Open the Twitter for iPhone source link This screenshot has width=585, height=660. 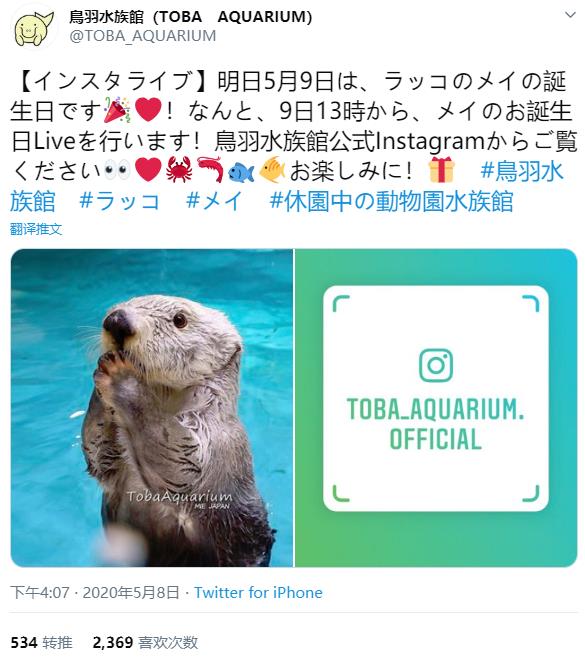258,592
